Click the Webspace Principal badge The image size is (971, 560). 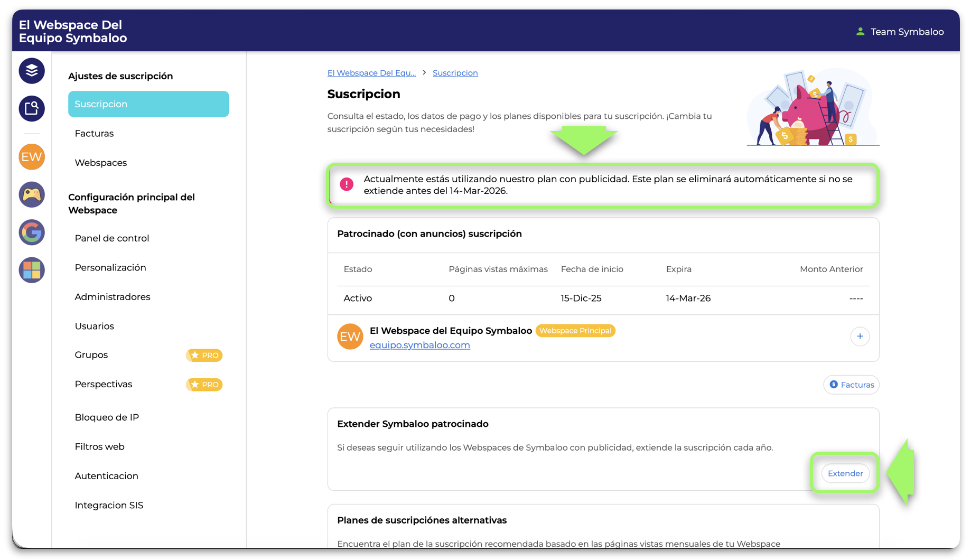(575, 331)
